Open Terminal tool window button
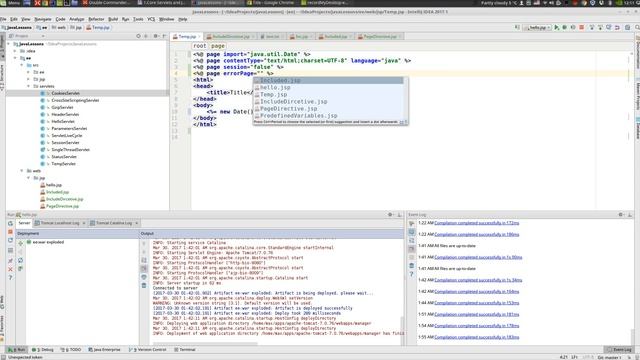 pyautogui.click(x=185, y=349)
